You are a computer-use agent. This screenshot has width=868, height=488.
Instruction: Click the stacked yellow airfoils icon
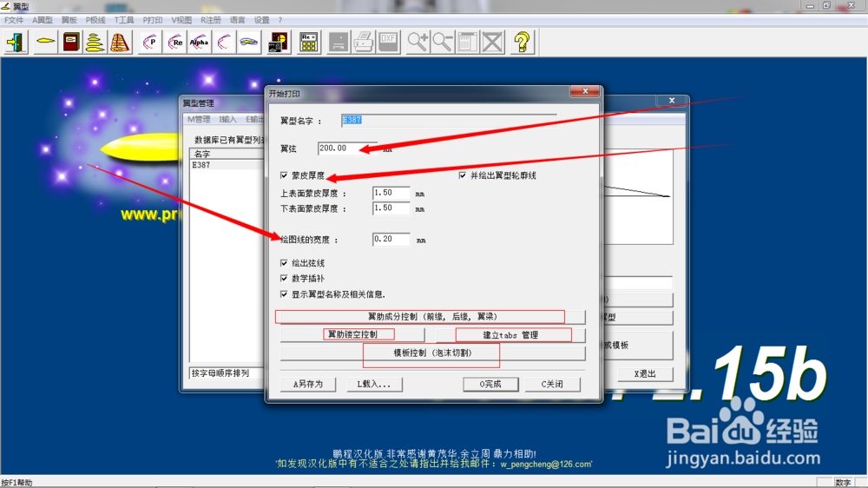(x=95, y=42)
